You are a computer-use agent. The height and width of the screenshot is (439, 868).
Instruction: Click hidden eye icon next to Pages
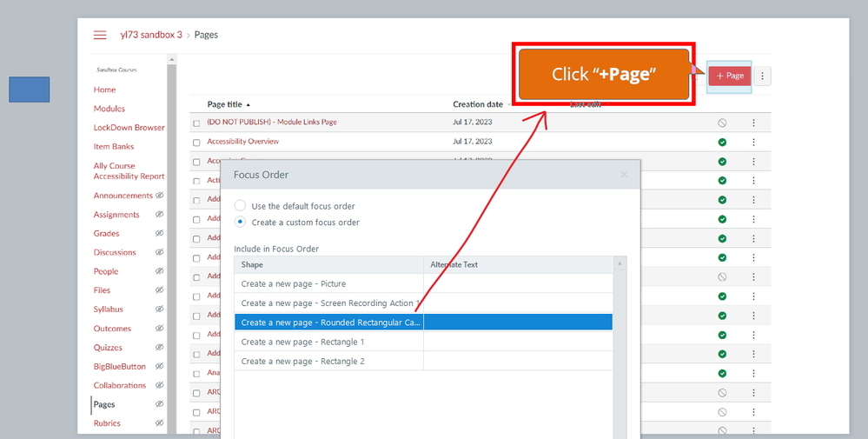[159, 404]
